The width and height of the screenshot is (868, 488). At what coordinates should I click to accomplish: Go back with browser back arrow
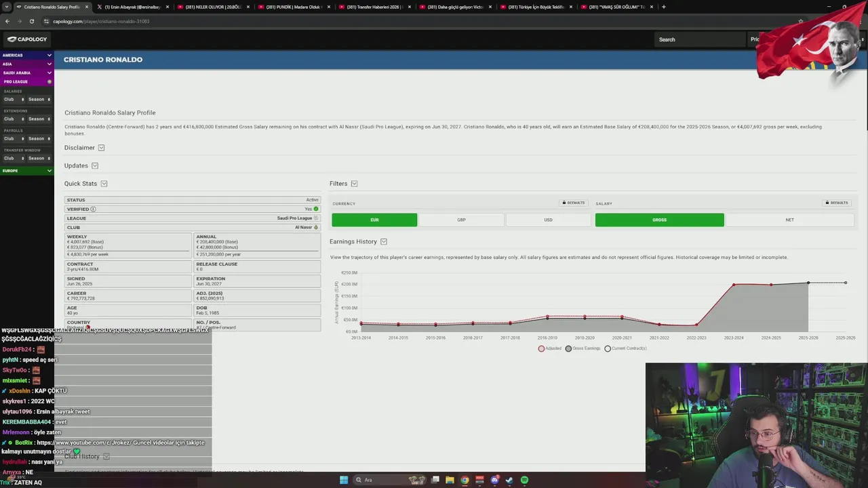point(7,21)
